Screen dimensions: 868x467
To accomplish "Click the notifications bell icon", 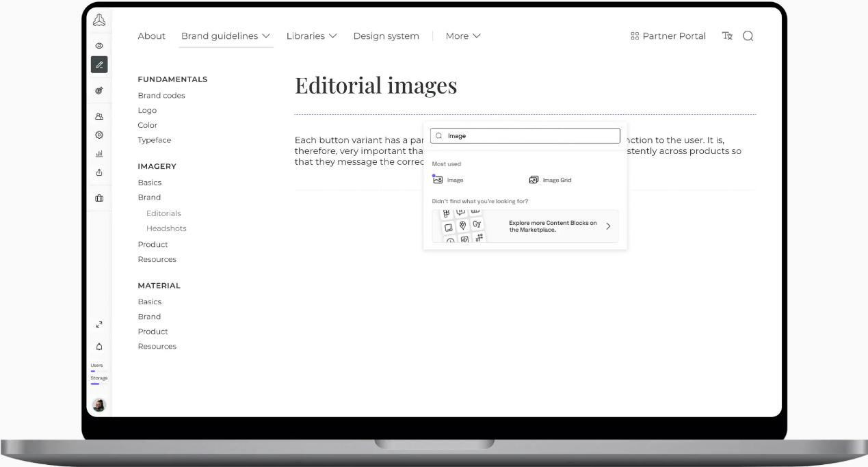I will [x=99, y=347].
